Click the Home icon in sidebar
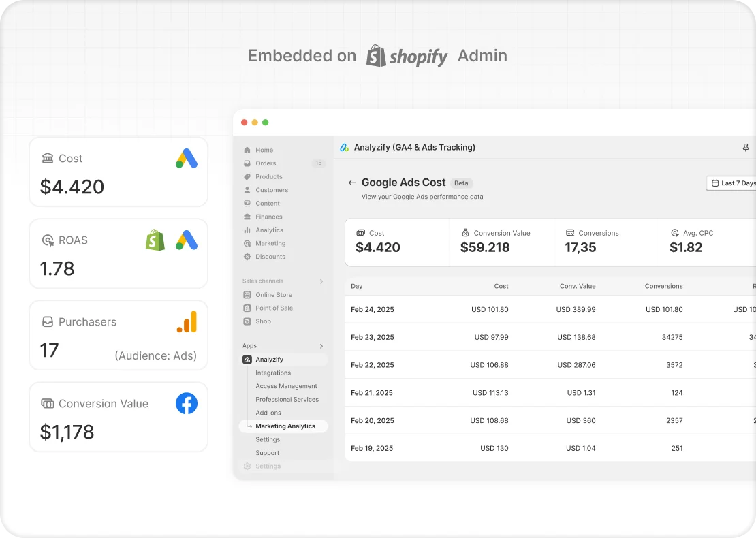This screenshot has width=756, height=538. click(247, 150)
